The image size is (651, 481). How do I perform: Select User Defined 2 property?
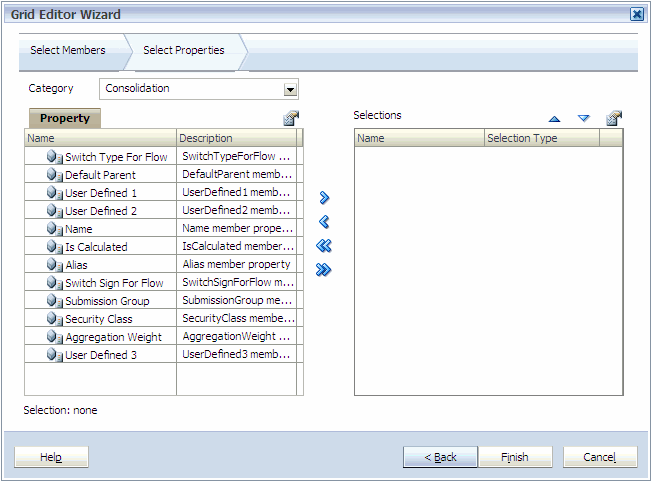point(101,211)
